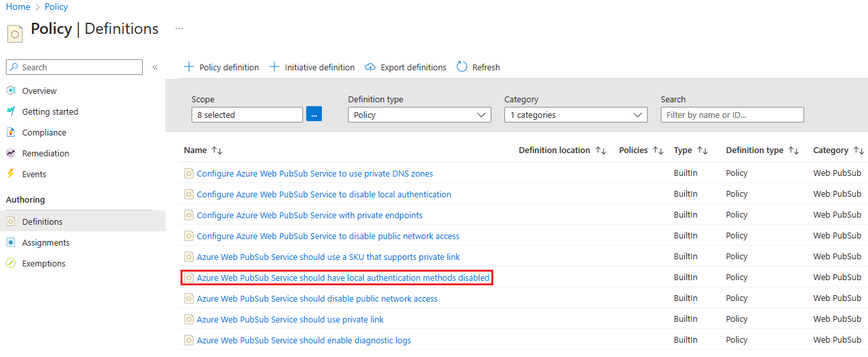Click the Scope field showing 8 selected
Viewport: 868px width, 357px height.
(x=248, y=115)
